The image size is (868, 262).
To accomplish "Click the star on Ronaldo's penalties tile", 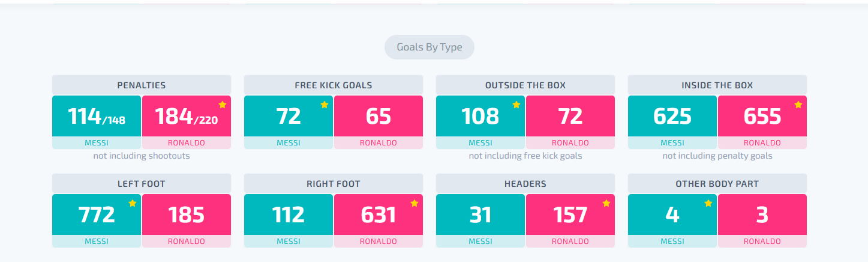I will pyautogui.click(x=223, y=105).
